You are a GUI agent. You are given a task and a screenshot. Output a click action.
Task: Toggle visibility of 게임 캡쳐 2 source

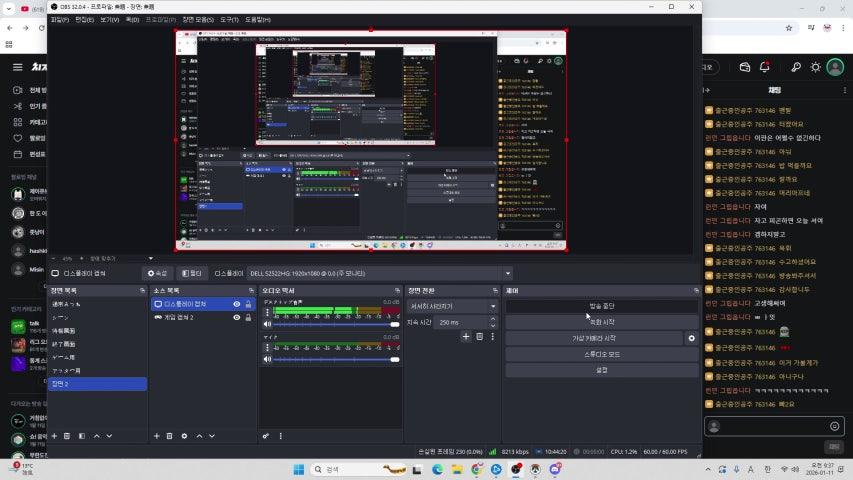coord(237,317)
